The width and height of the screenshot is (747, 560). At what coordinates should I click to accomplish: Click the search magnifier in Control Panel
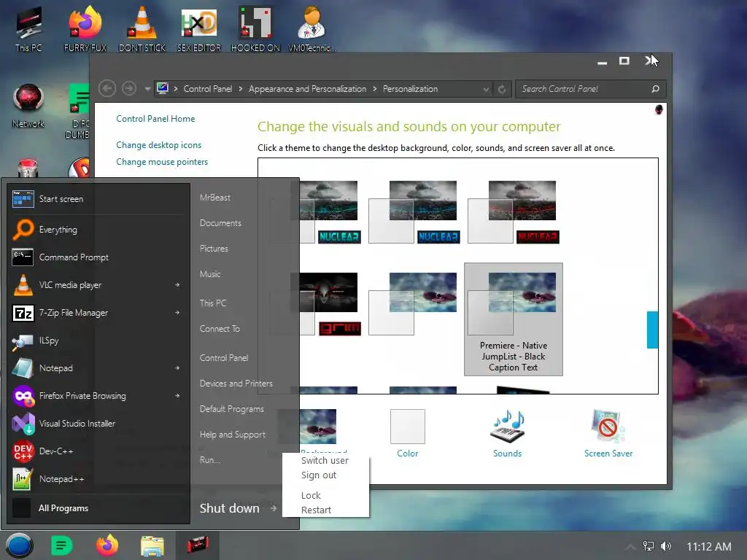[656, 89]
